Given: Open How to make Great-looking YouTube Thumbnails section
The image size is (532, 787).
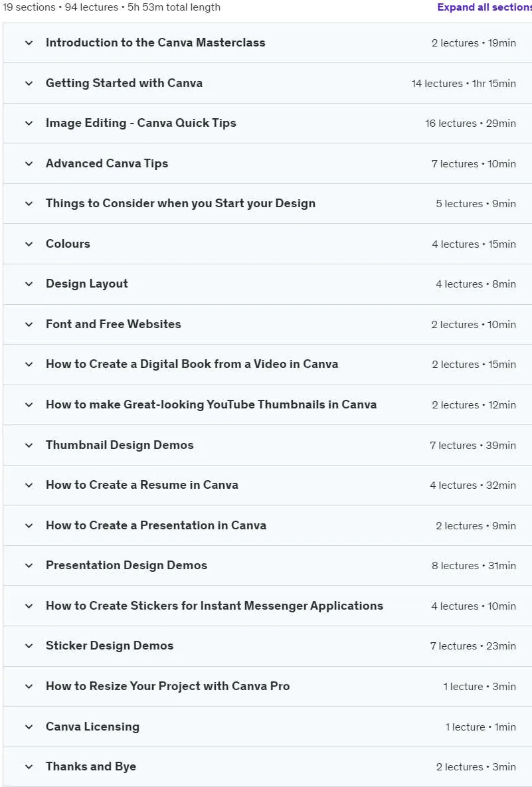Looking at the screenshot, I should [267, 404].
